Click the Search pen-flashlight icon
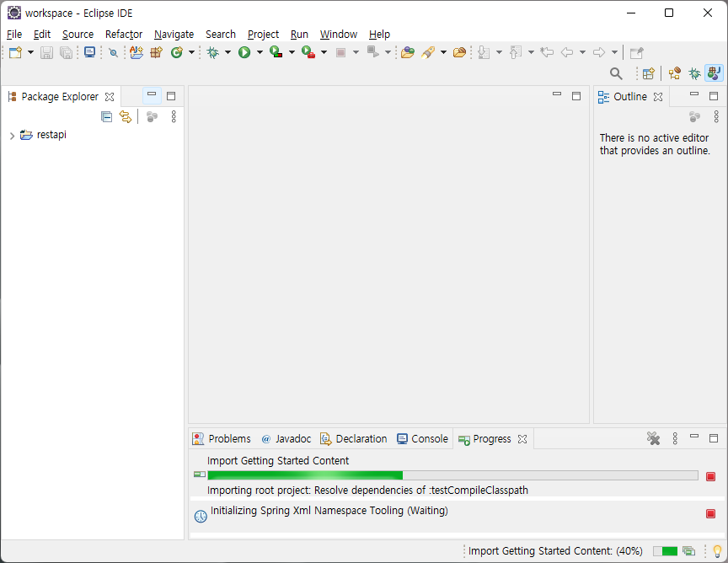Image resolution: width=728 pixels, height=563 pixels. coord(428,52)
